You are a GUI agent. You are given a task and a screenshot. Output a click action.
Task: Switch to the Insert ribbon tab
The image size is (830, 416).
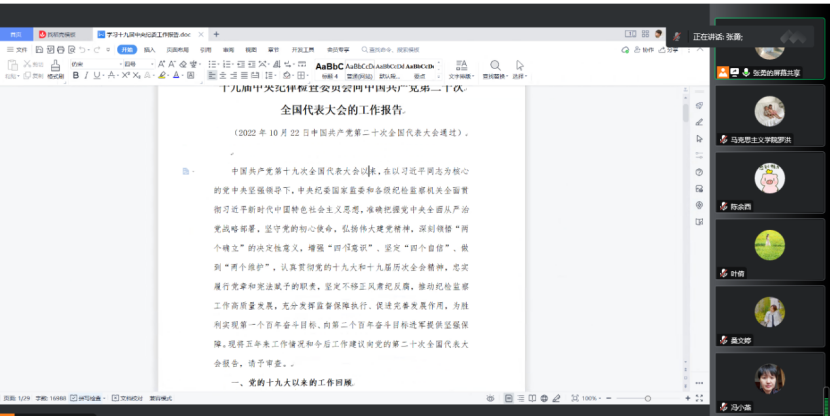[x=149, y=50]
